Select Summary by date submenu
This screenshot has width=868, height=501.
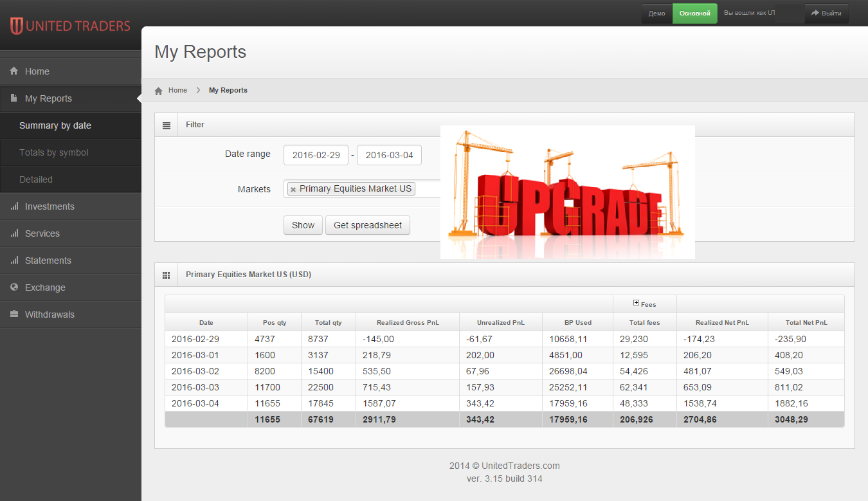[71, 125]
